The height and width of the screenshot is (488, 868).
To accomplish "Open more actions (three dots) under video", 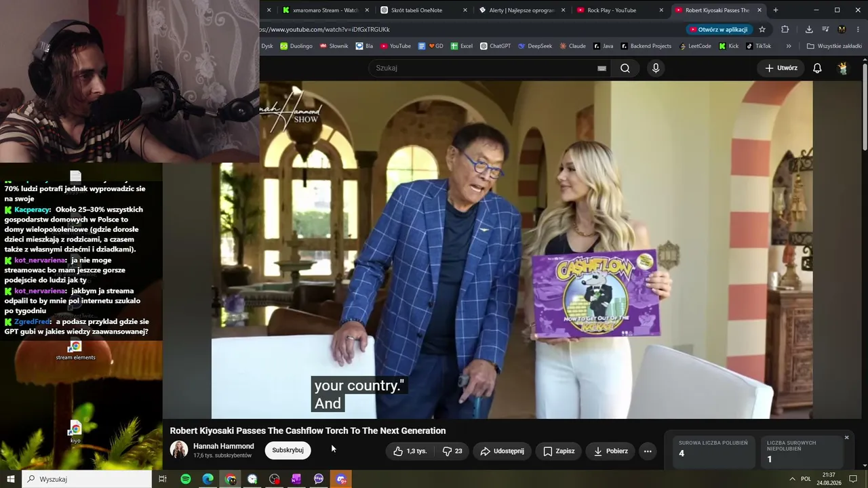I will tap(648, 451).
